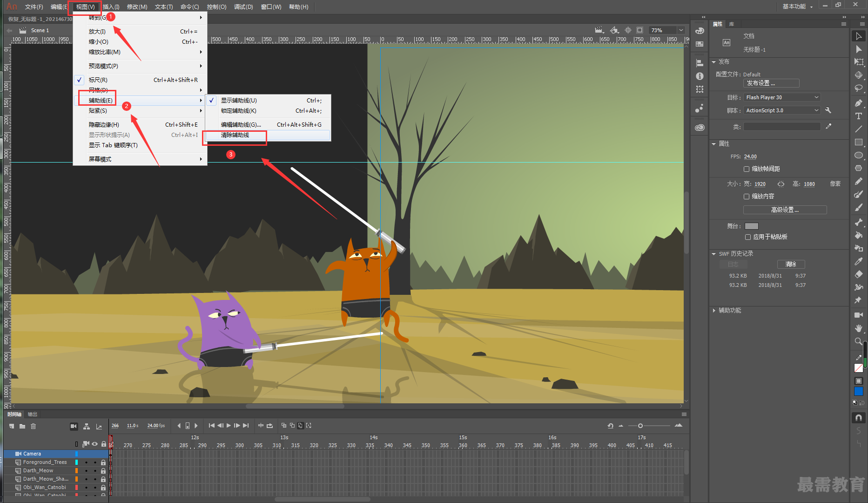Unlock the Darth_Meow layer
The height and width of the screenshot is (503, 868).
[x=103, y=471]
